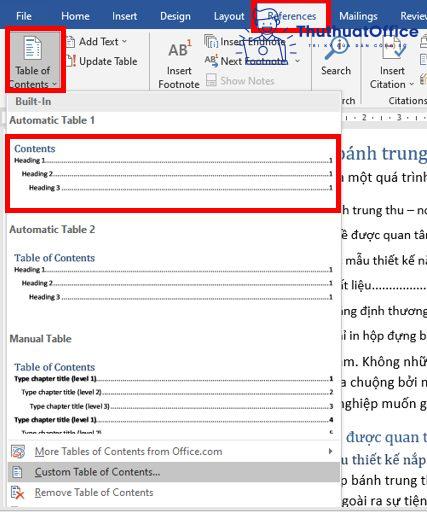Click the Show Notes icon
This screenshot has height=512, width=427.
pos(211,80)
